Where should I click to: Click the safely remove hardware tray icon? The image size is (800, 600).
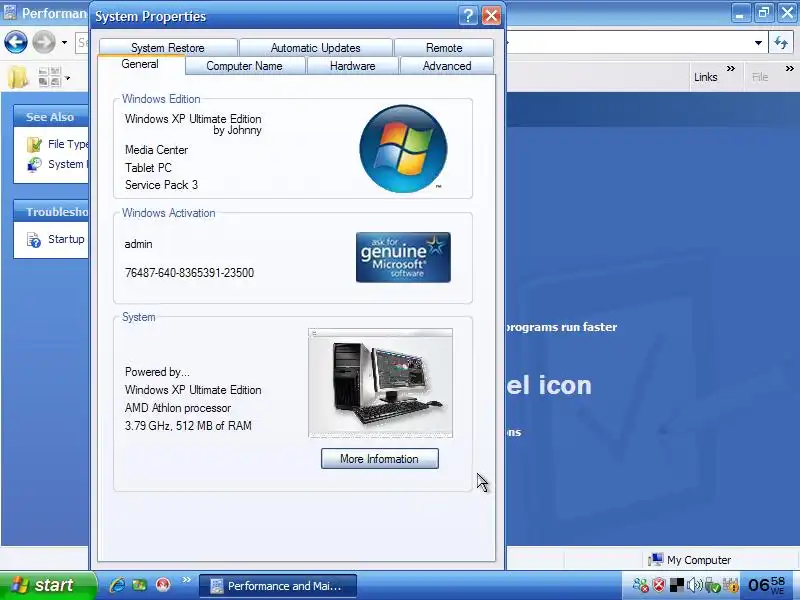tap(713, 585)
